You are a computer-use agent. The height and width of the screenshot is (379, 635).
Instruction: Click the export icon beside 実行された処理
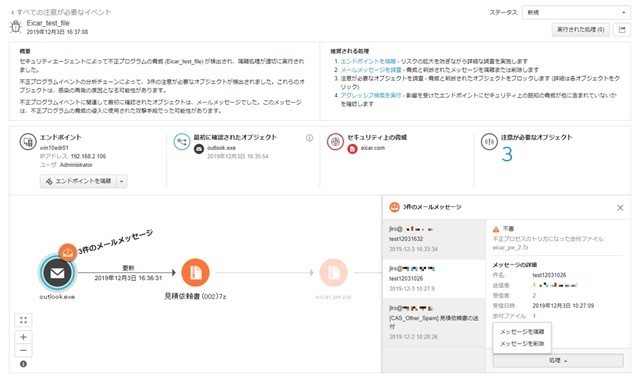(x=622, y=30)
